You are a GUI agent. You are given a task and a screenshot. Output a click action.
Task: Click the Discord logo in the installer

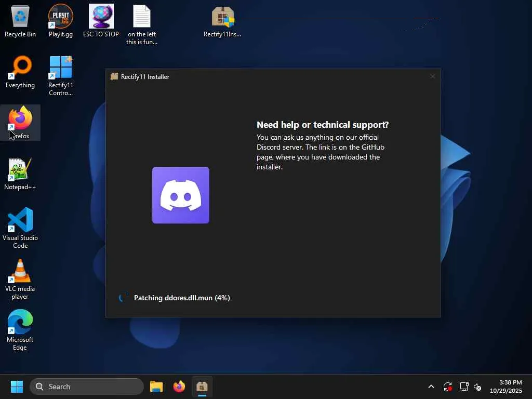[x=180, y=195]
